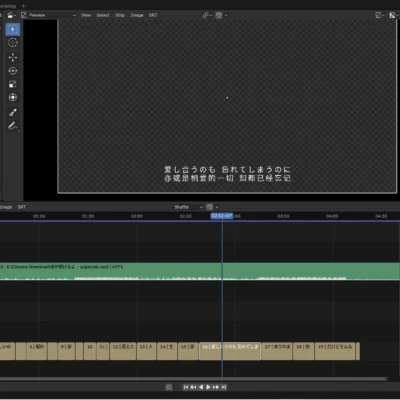The height and width of the screenshot is (400, 400).
Task: Select subtitle strip number 11
Action: click(x=103, y=351)
